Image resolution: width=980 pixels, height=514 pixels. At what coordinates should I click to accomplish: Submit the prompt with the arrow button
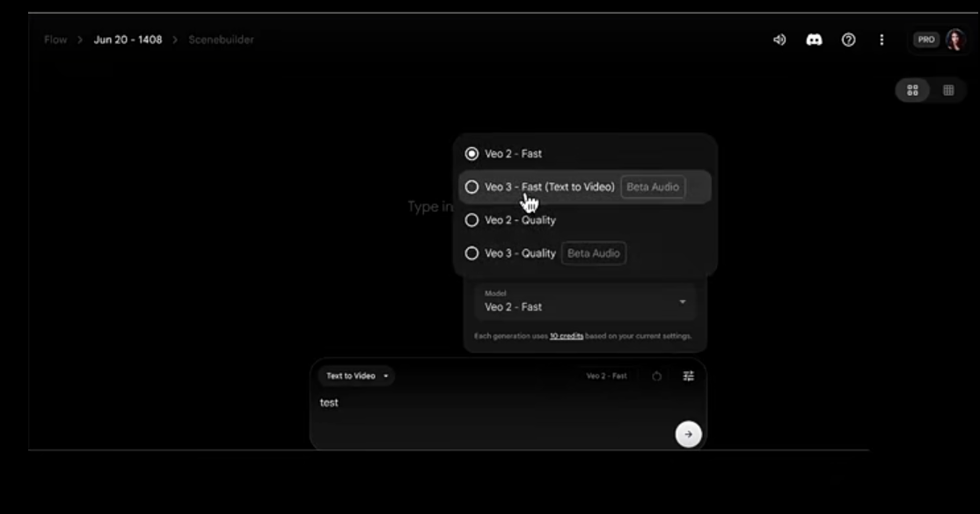(x=688, y=434)
